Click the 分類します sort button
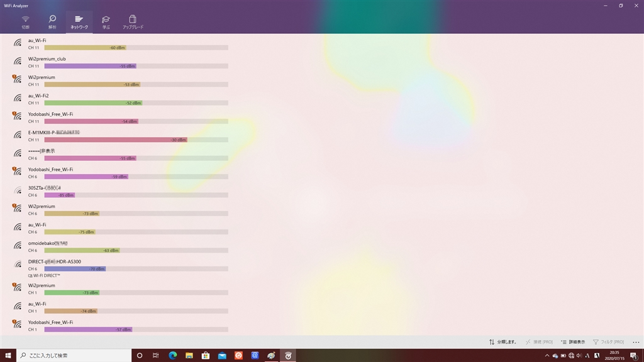Screen dimensions: 644x362 pyautogui.click(x=502, y=342)
